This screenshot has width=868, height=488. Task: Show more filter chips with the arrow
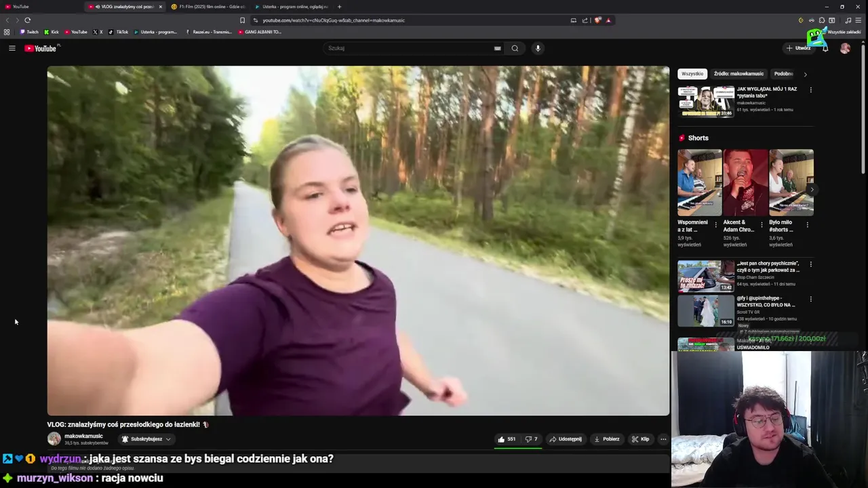pos(805,74)
